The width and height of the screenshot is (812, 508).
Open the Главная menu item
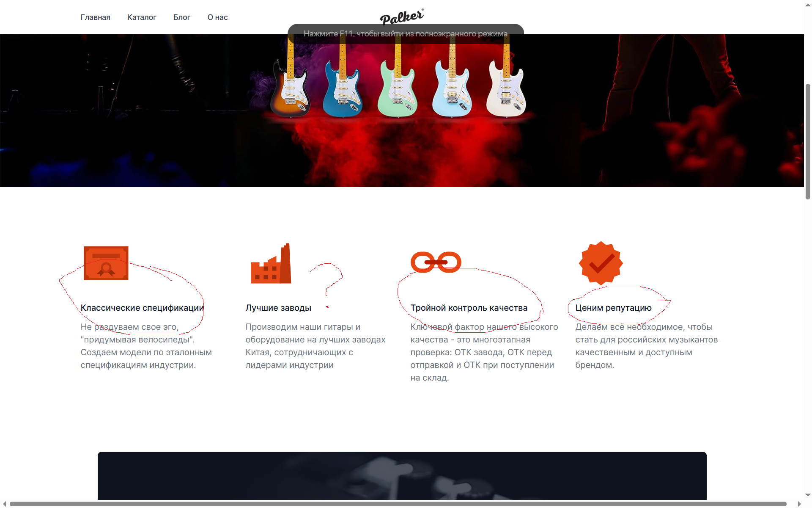tap(96, 17)
